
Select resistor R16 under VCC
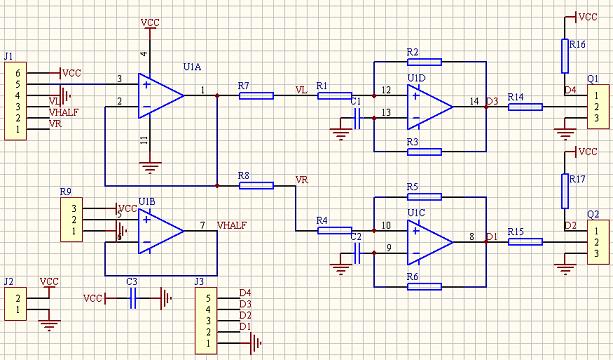(x=565, y=56)
